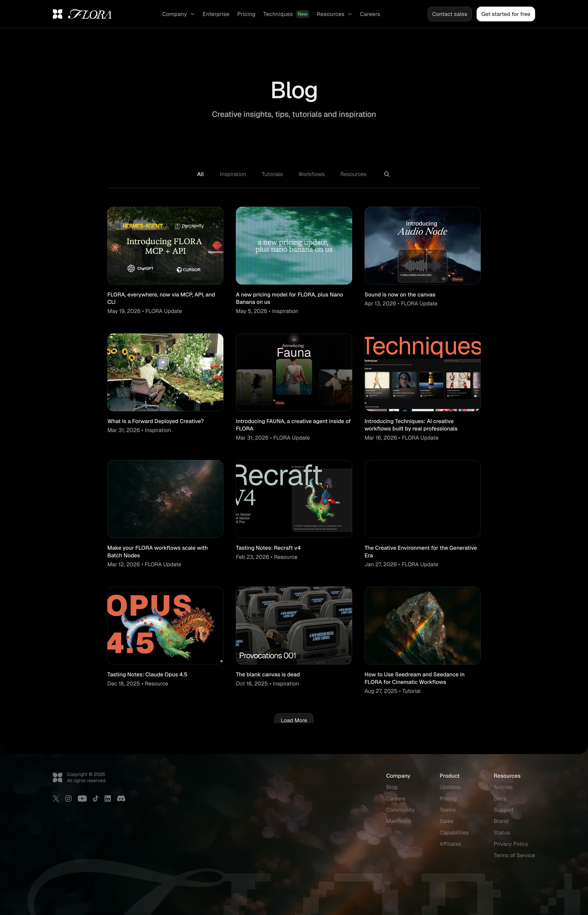Viewport: 588px width, 915px height.
Task: Open the footer Terms of Service link
Action: coord(514,855)
